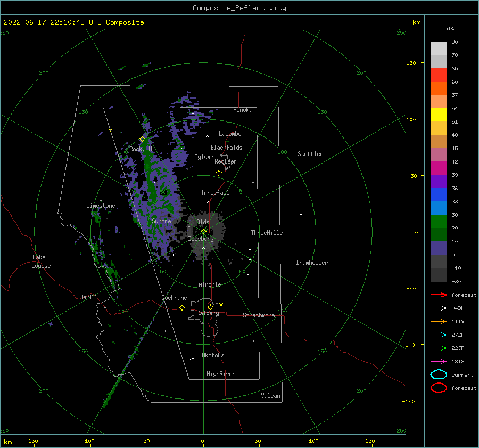
Task: Click the Strathmore label
Action: coord(259,315)
